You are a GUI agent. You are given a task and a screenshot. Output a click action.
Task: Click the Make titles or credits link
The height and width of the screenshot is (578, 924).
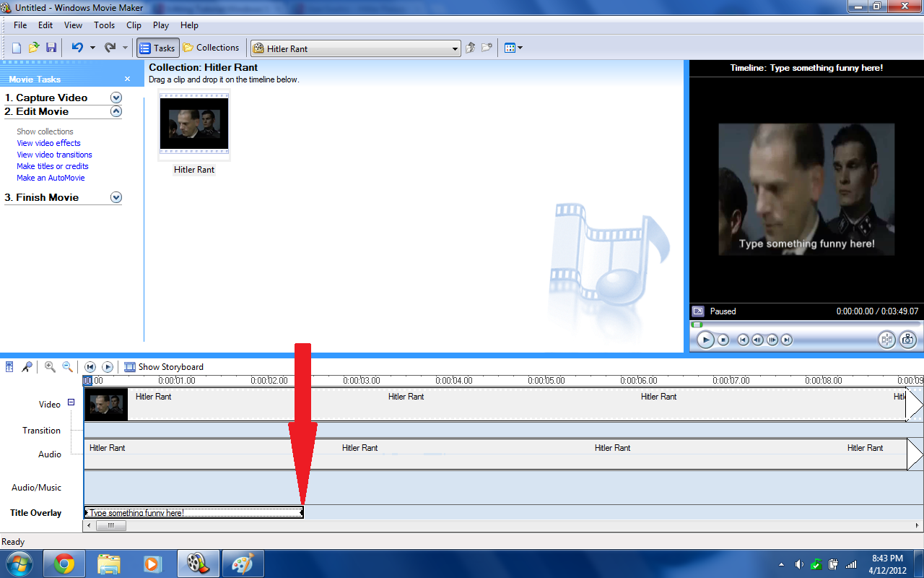pos(53,166)
